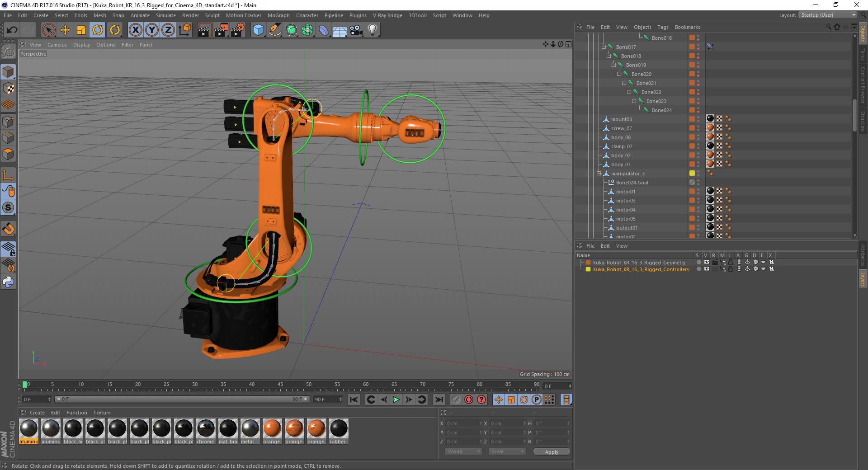The width and height of the screenshot is (868, 470).
Task: Select the Live Selection tool
Action: (48, 30)
